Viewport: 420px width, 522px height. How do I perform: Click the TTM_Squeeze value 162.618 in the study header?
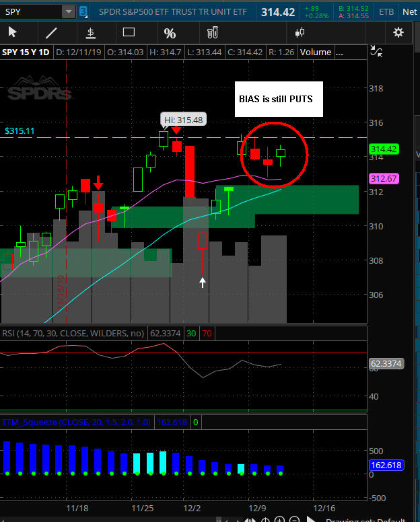point(172,422)
